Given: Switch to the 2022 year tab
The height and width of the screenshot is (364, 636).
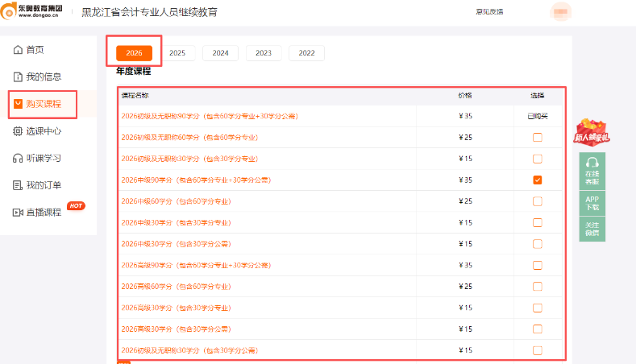Looking at the screenshot, I should 306,52.
